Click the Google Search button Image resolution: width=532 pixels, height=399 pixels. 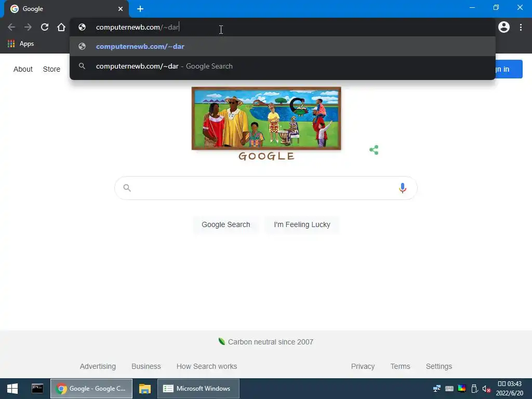point(225,224)
